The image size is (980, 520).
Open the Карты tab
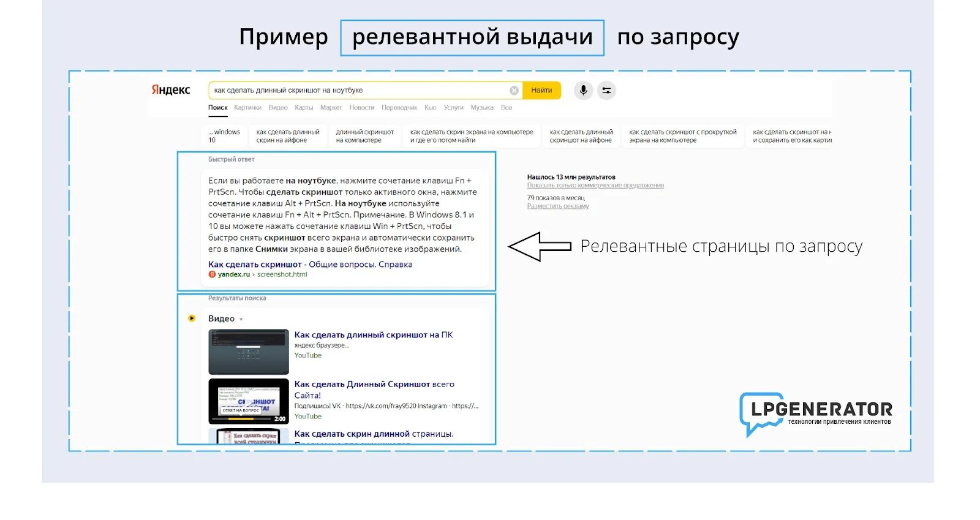click(x=304, y=108)
